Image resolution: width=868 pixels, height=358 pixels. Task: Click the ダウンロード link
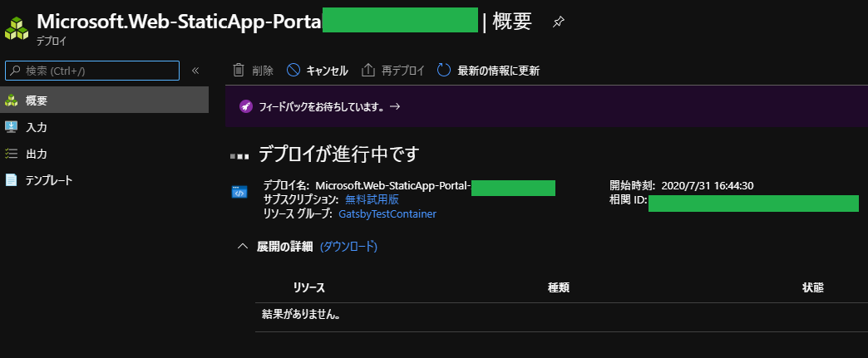[348, 246]
